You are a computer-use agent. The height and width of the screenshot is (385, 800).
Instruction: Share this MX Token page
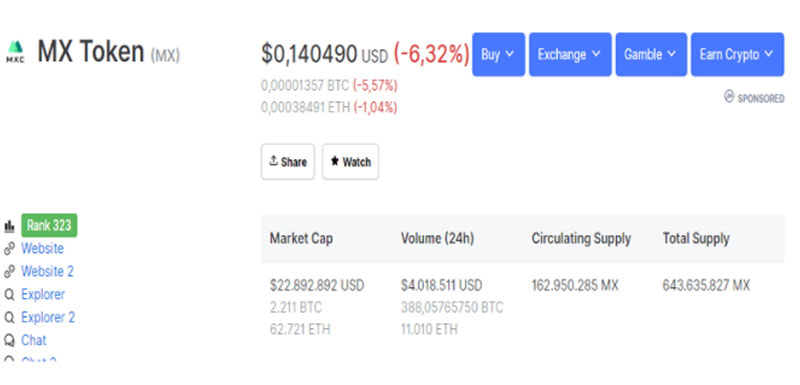(x=288, y=162)
